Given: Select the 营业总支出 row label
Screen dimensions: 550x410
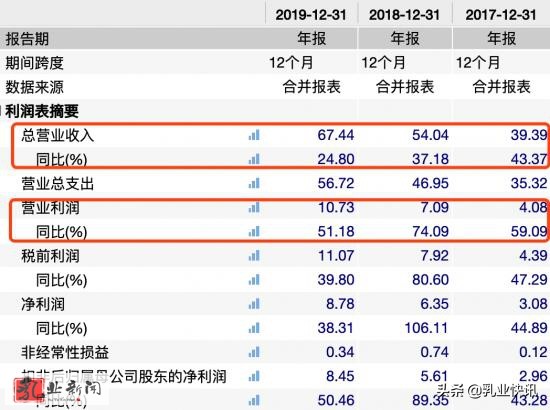Looking at the screenshot, I should coord(58,183).
